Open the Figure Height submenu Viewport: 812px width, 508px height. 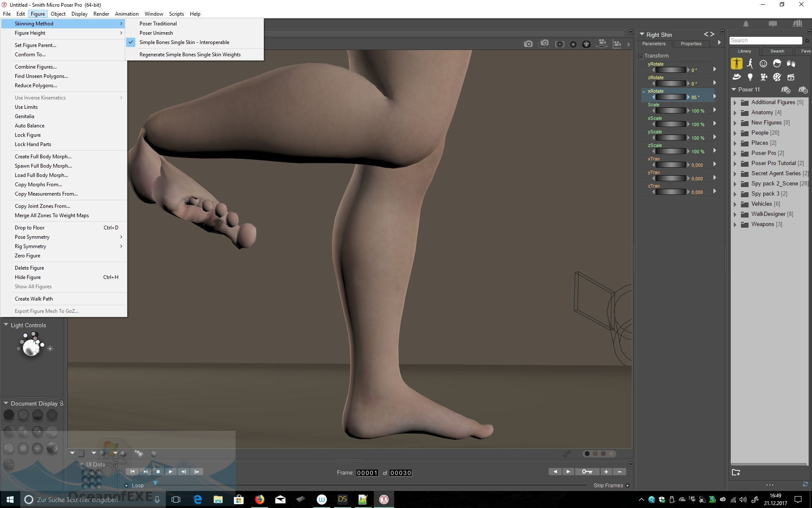[63, 33]
